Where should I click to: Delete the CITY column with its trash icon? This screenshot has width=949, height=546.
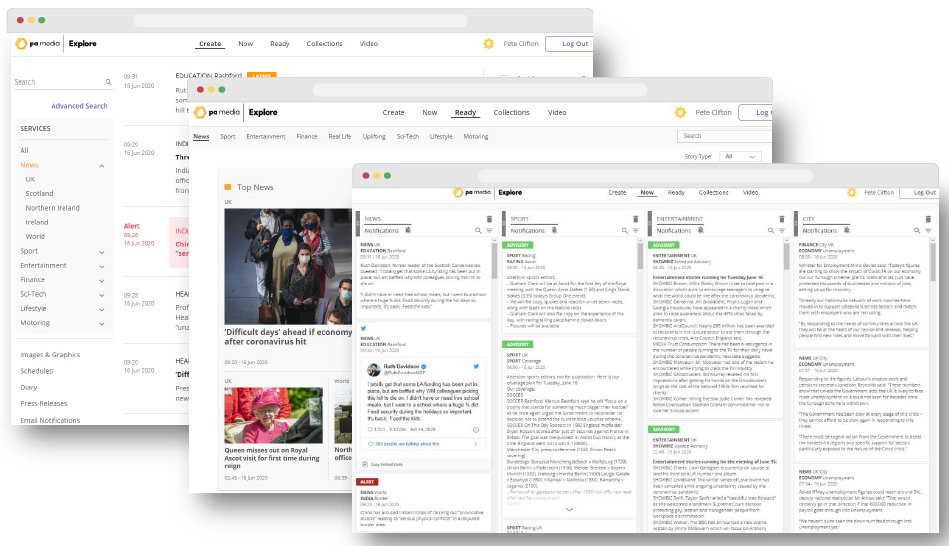[x=928, y=219]
